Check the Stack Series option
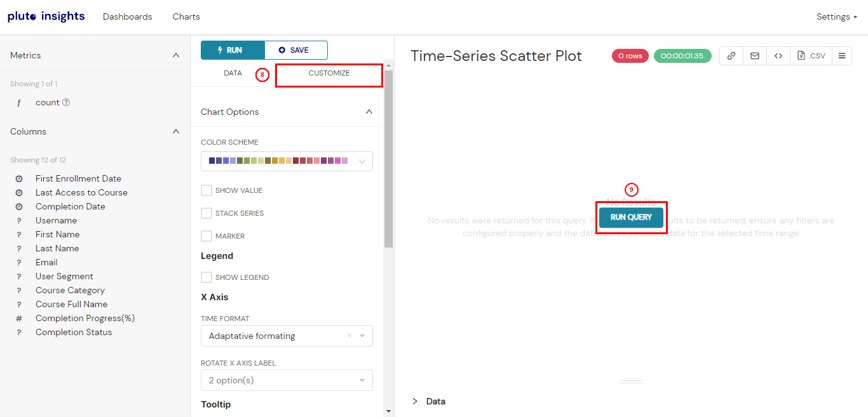 (207, 213)
